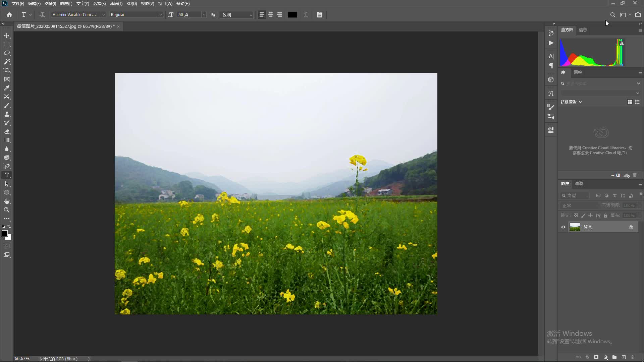
Task: Select the Path Selection tool
Action: [x=7, y=184]
